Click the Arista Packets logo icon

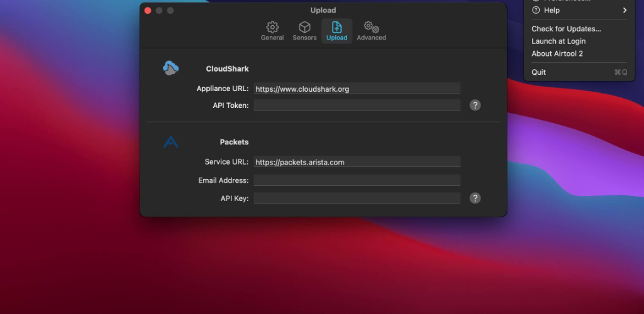[x=171, y=142]
